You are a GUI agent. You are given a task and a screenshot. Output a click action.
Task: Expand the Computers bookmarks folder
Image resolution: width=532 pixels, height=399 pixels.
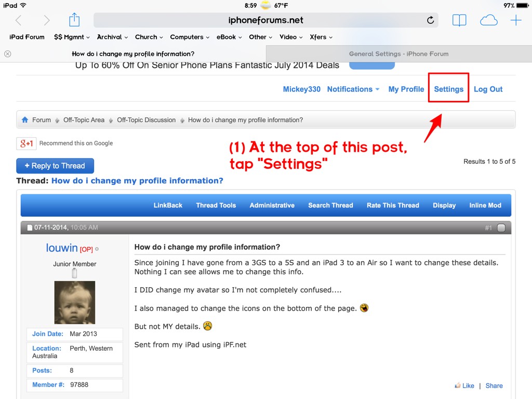tap(190, 37)
